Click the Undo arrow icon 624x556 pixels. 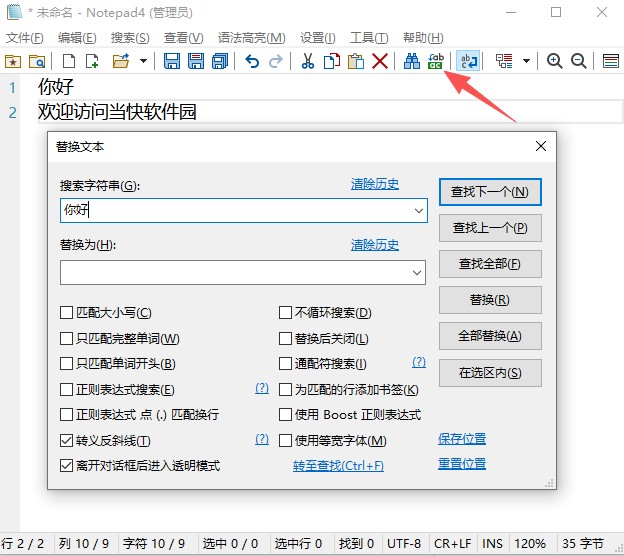252,61
